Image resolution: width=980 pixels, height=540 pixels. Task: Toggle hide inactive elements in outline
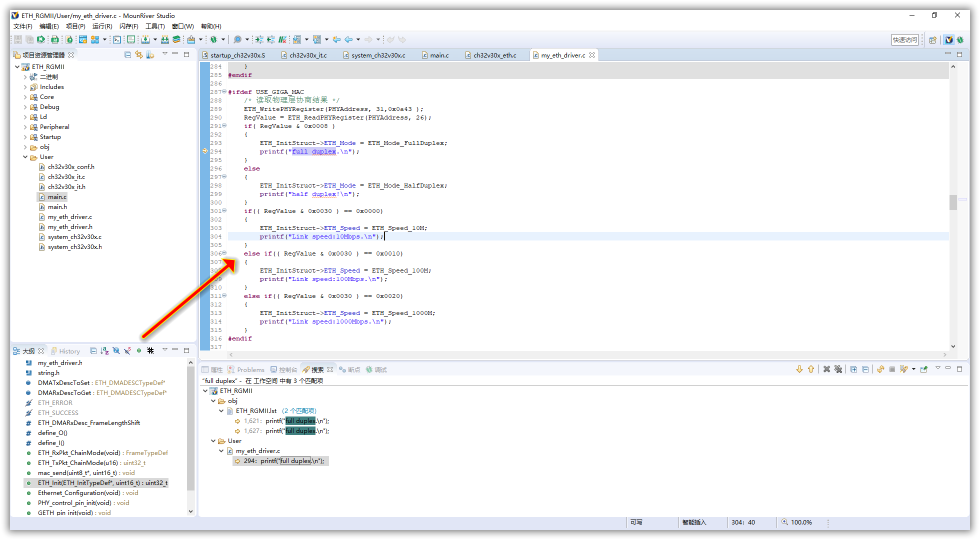point(150,351)
